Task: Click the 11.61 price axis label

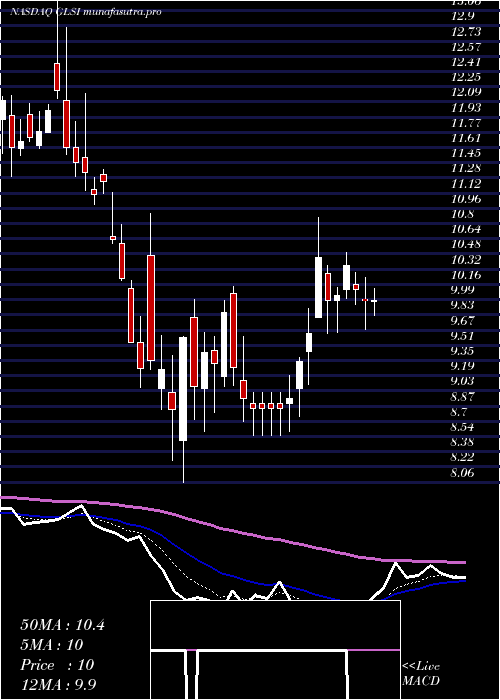Action: [466, 138]
